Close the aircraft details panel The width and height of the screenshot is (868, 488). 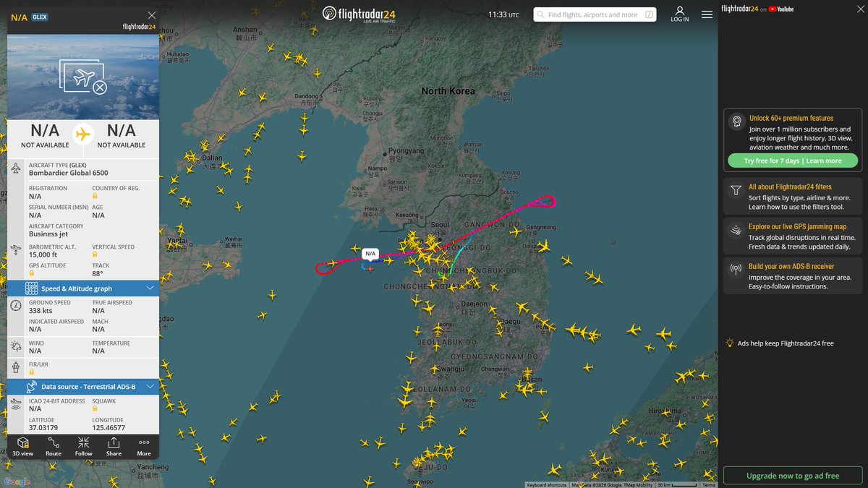click(x=151, y=15)
